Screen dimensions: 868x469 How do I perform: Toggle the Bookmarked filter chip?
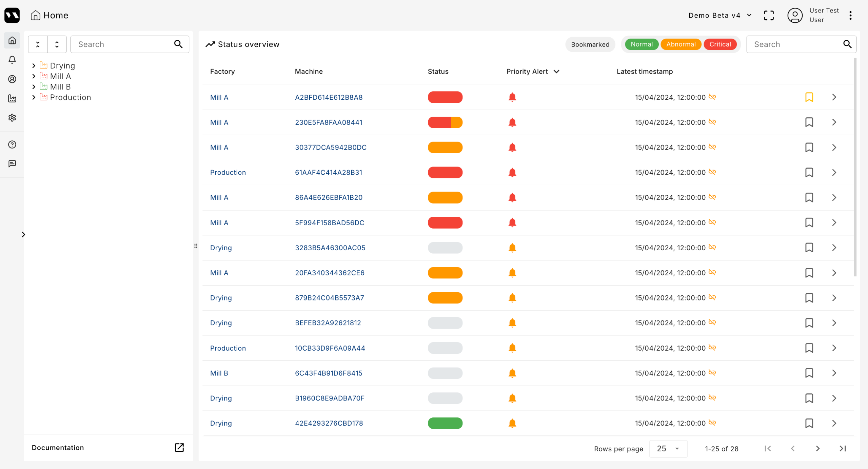click(x=590, y=44)
